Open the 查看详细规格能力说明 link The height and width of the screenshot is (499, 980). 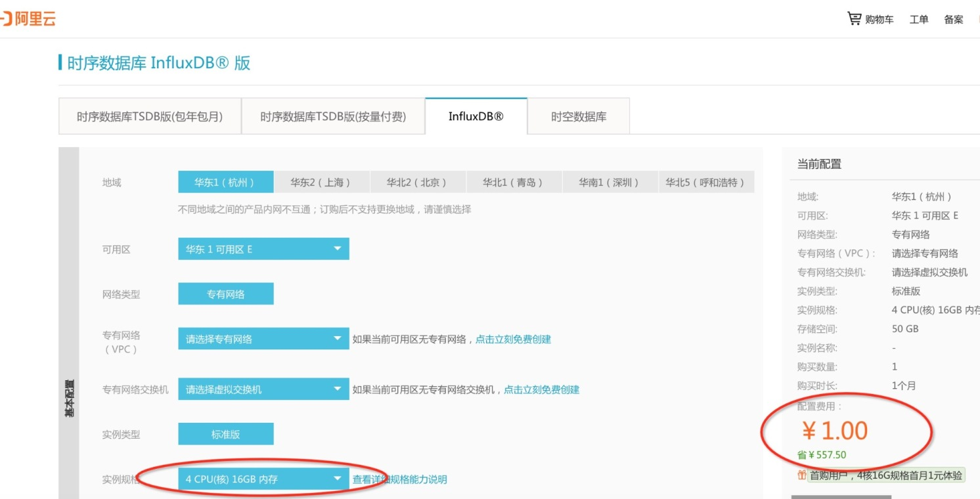tap(400, 479)
